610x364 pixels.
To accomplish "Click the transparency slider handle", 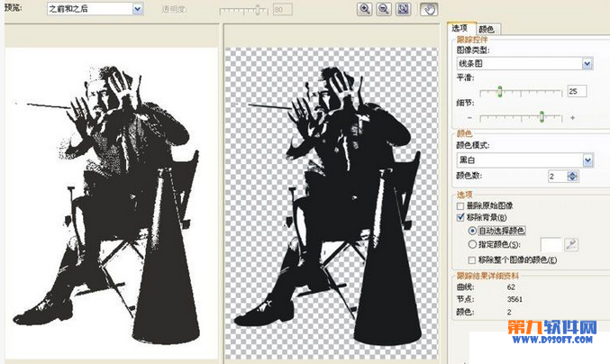I will coord(258,10).
